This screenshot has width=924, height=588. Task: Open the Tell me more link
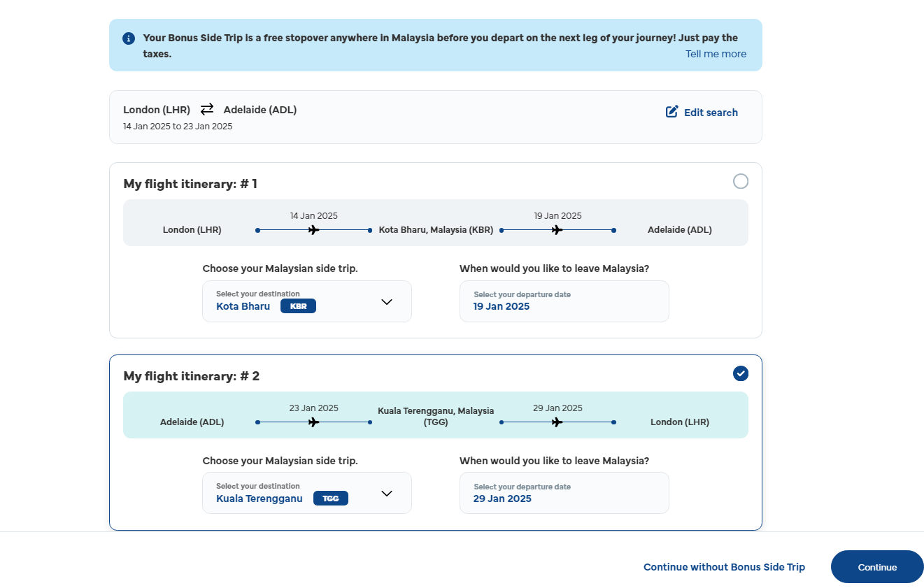(716, 55)
